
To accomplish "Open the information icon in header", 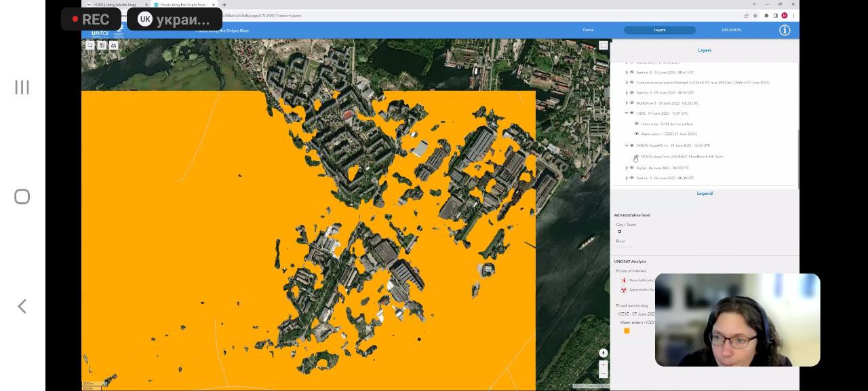I will 785,30.
